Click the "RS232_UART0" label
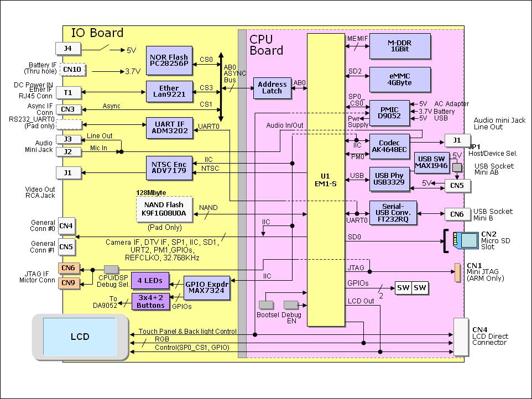This screenshot has width=532, height=399. point(32,119)
